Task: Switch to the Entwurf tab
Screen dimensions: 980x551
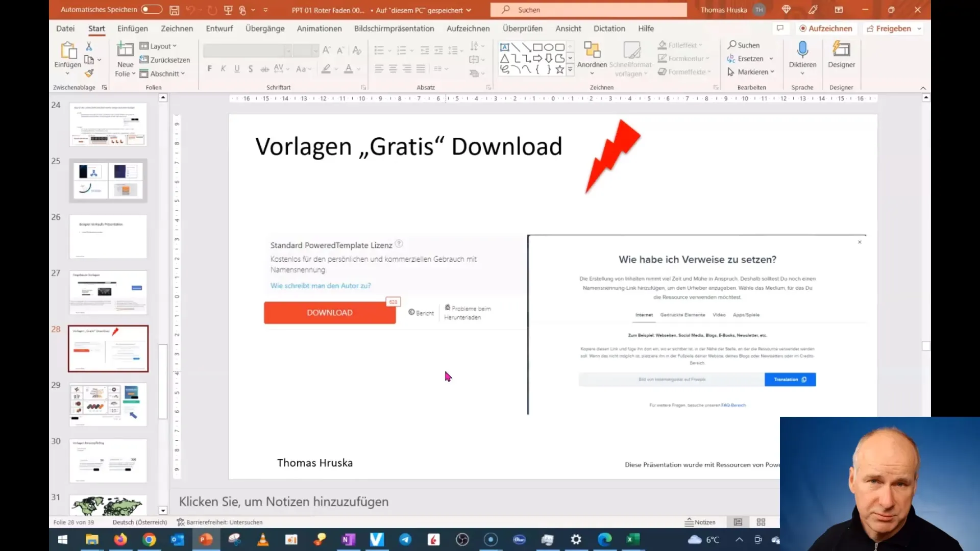Action: (x=219, y=29)
